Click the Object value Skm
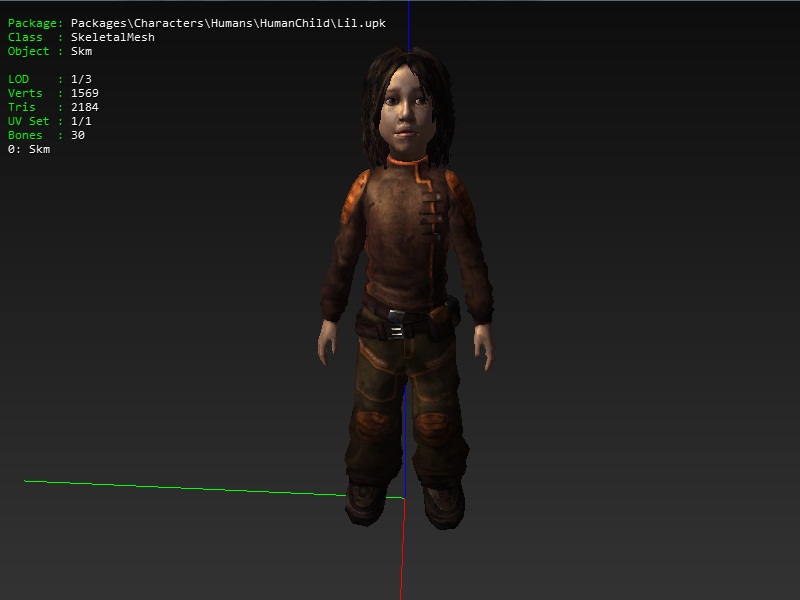Screen dimensions: 800x600 (x=81, y=51)
